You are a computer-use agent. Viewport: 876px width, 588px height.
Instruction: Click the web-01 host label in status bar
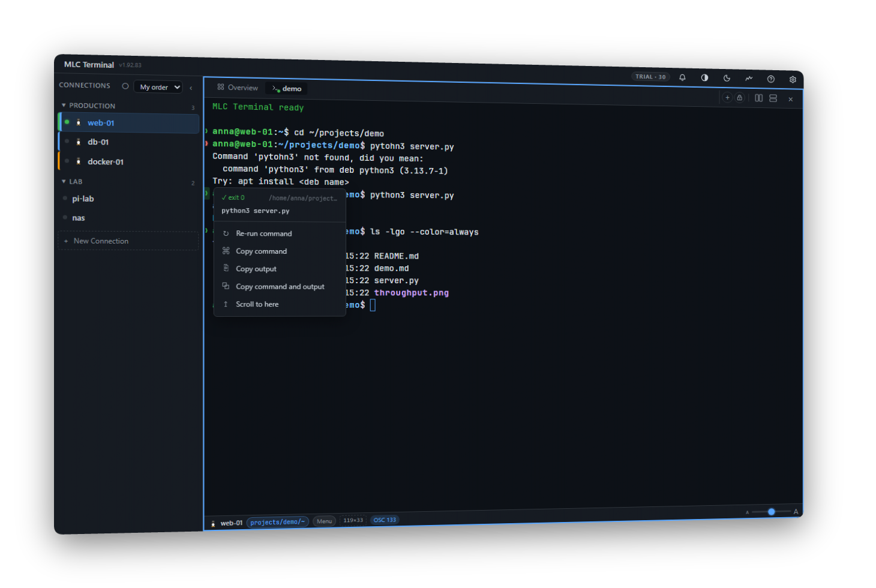(x=231, y=523)
